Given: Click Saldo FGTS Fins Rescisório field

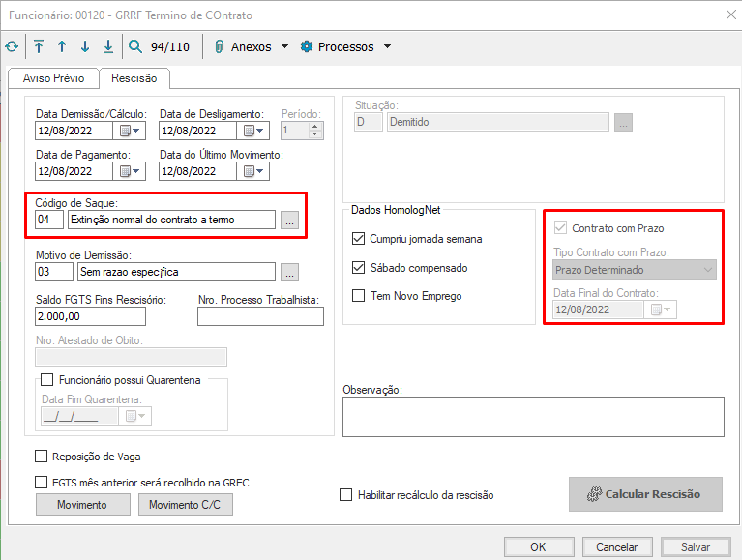Looking at the screenshot, I should 90,316.
